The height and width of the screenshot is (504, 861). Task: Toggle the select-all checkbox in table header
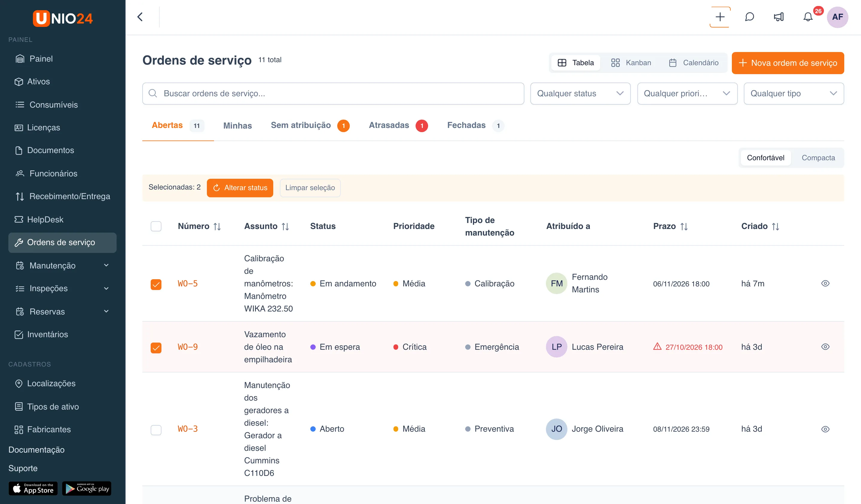[156, 226]
